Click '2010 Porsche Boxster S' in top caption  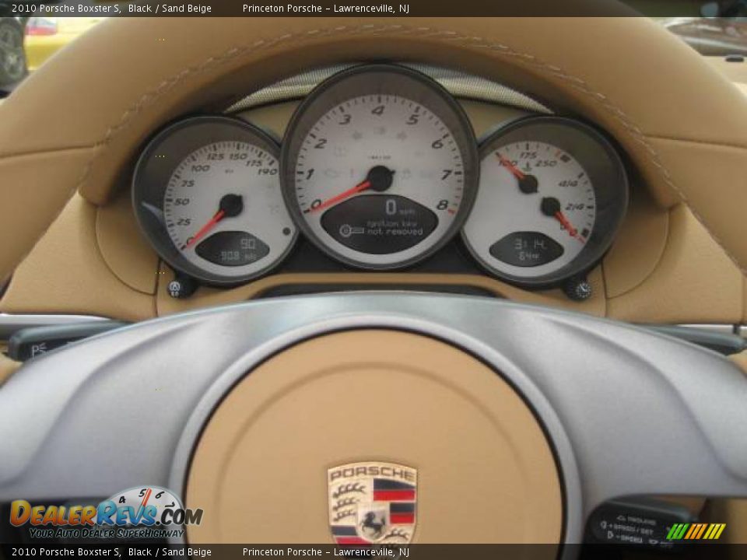(x=65, y=8)
